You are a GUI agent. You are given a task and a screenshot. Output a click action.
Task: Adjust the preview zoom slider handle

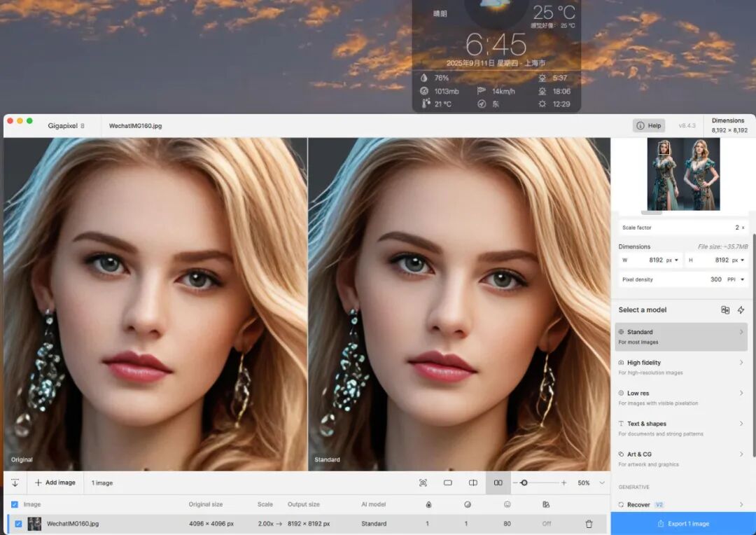click(x=524, y=483)
